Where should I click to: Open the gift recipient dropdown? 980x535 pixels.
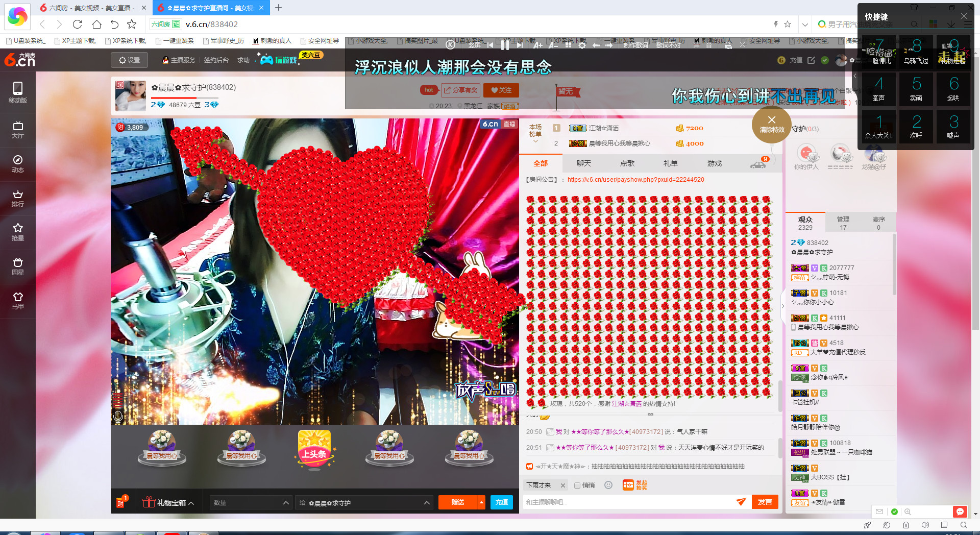point(364,503)
